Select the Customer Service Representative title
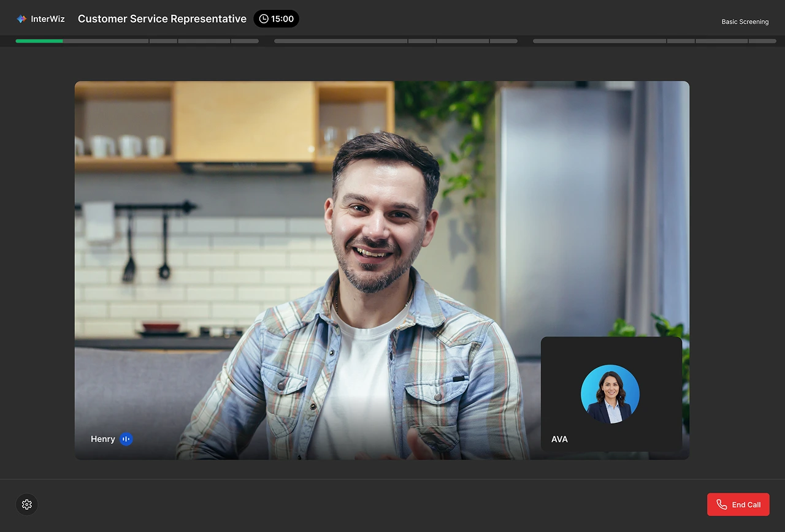 pyautogui.click(x=162, y=18)
